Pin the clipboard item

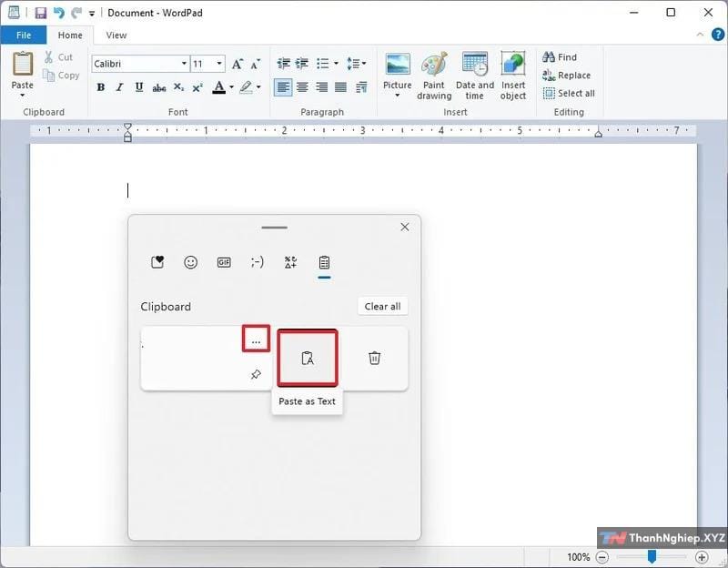click(x=256, y=374)
